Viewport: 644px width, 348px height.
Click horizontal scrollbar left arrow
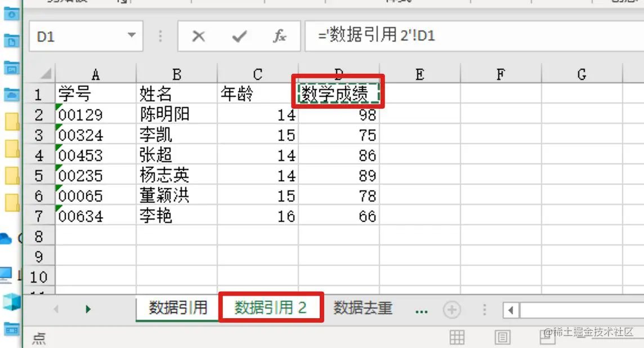pyautogui.click(x=511, y=310)
